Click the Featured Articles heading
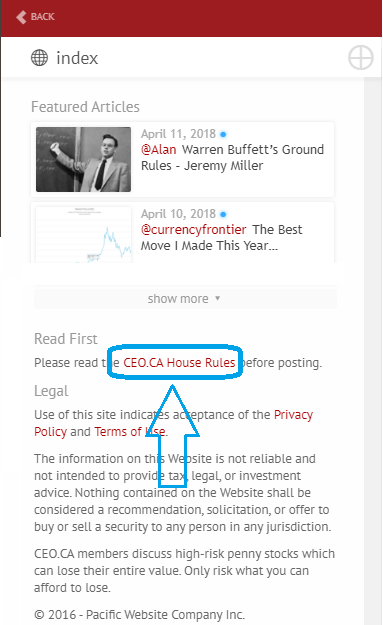The width and height of the screenshot is (383, 625). pos(85,107)
